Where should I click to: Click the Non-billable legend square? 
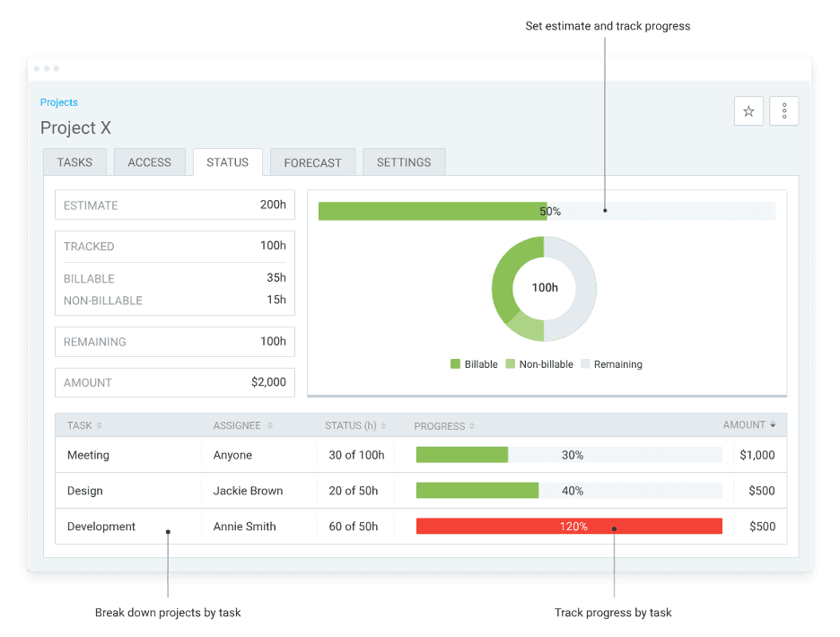(x=510, y=364)
